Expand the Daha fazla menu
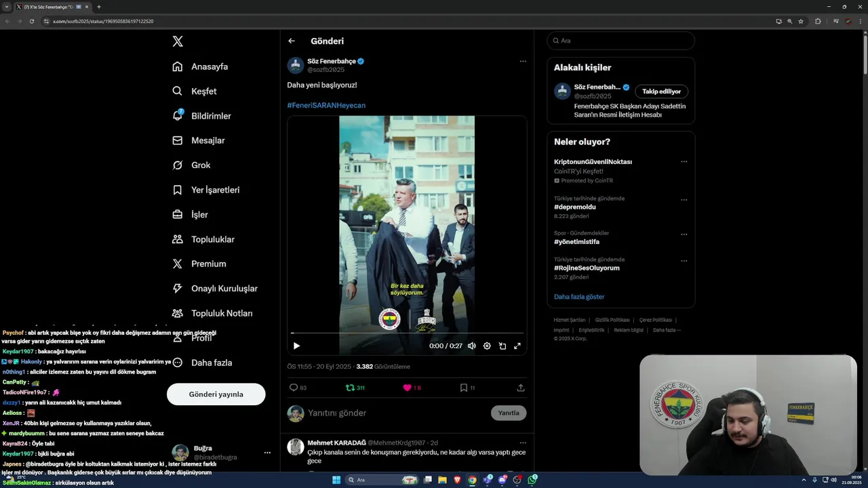 (x=202, y=363)
